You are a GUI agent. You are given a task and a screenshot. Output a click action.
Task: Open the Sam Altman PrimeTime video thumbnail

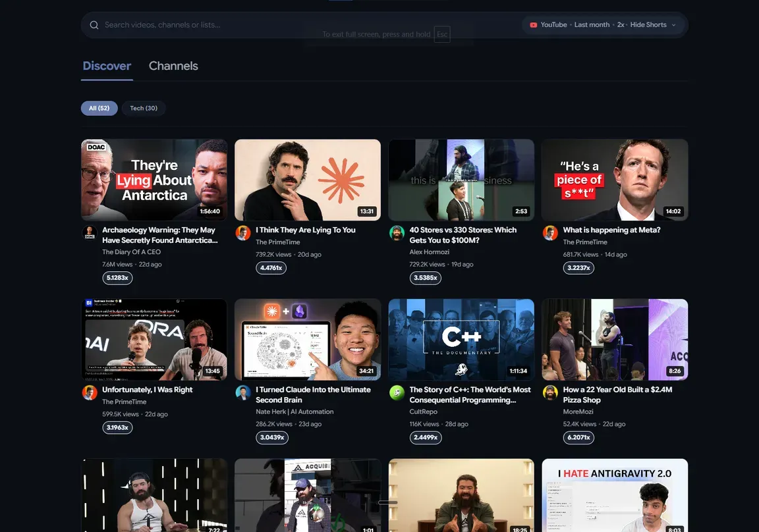click(x=154, y=340)
